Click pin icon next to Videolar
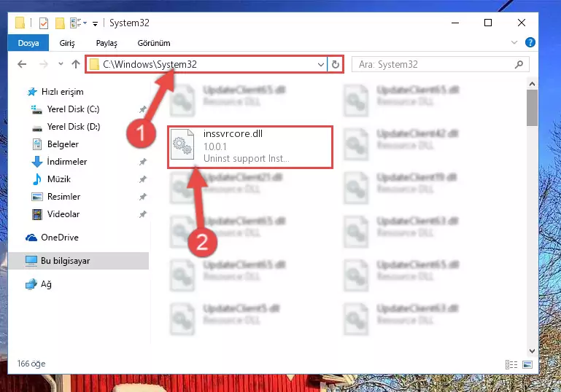 (x=143, y=214)
